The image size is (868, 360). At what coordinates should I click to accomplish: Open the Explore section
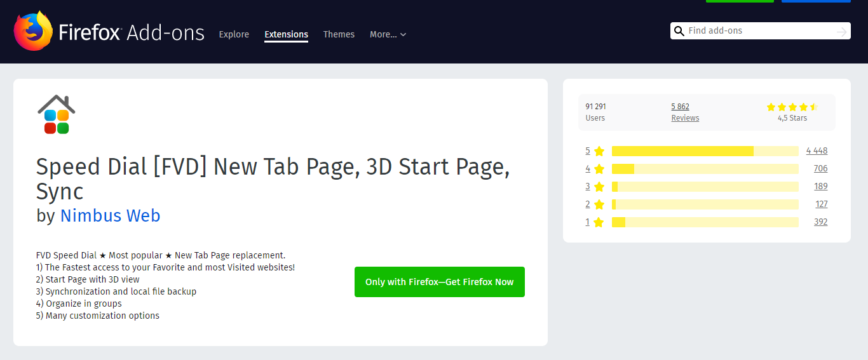234,34
